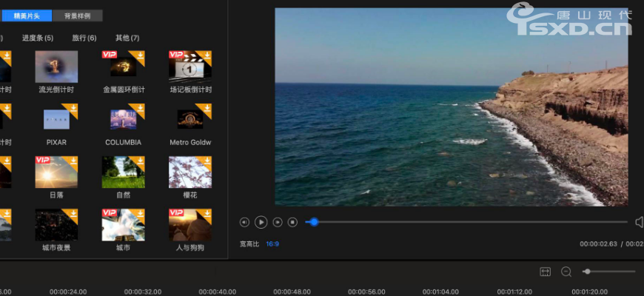Stop the preview playback

coord(292,222)
